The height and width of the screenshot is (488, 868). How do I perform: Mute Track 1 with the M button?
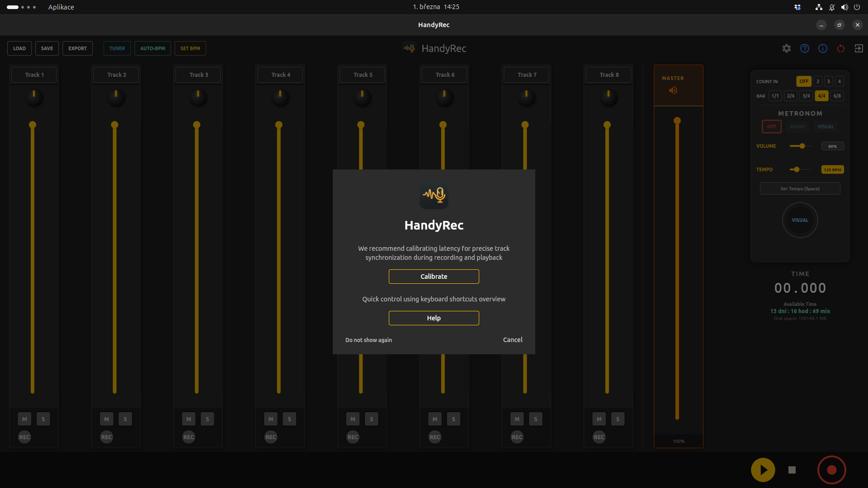pos(24,419)
